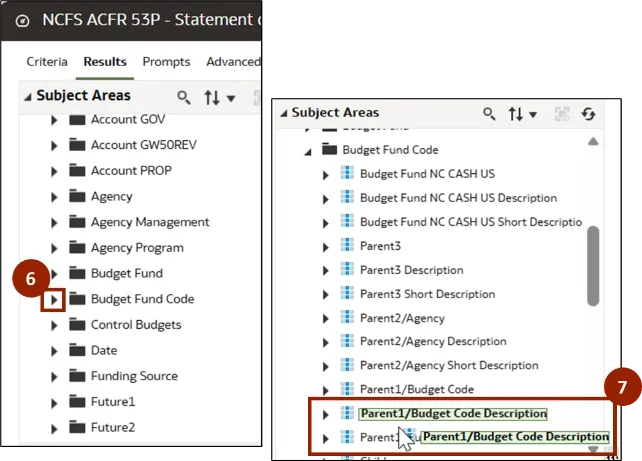The image size is (642, 461).
Task: Click the Parent3 column icon
Action: point(347,246)
